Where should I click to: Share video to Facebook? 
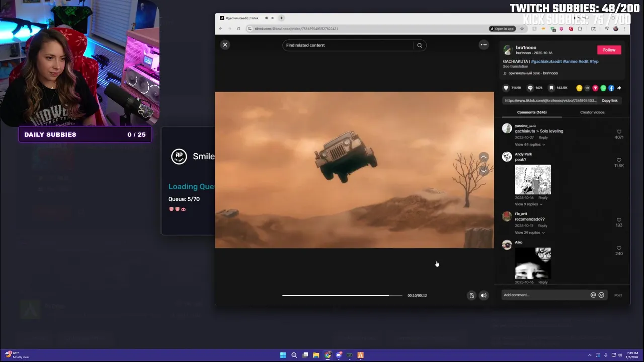pos(611,88)
